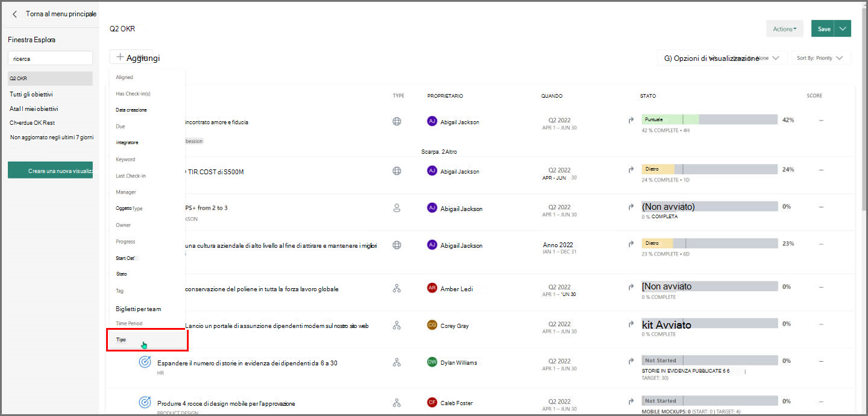The height and width of the screenshot is (416, 868).
Task: Click the 24% Dietro progress bar
Action: pyautogui.click(x=709, y=169)
